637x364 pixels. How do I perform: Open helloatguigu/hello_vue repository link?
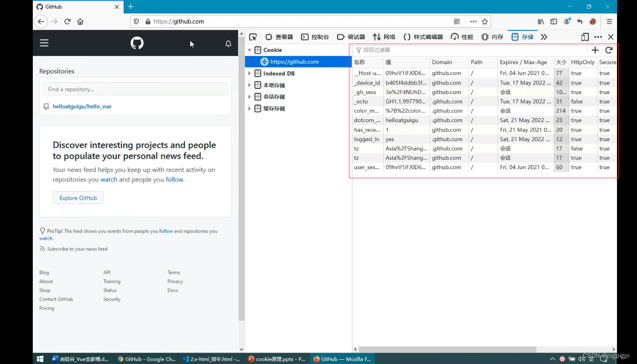pos(82,106)
